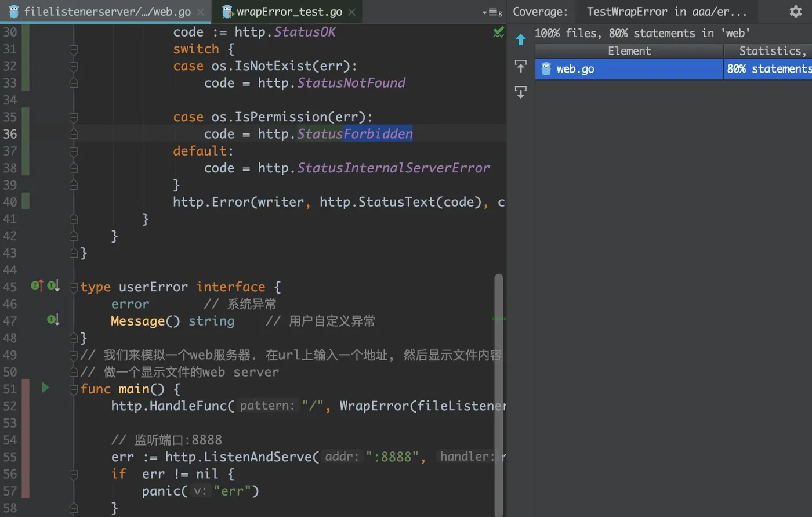Click the blue up arrow in coverage panel

tap(520, 39)
